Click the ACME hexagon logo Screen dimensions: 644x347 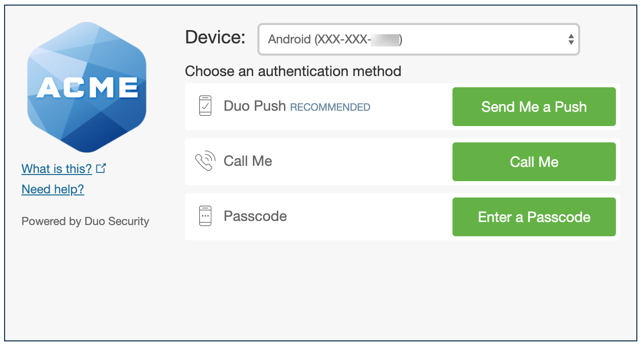tap(87, 87)
